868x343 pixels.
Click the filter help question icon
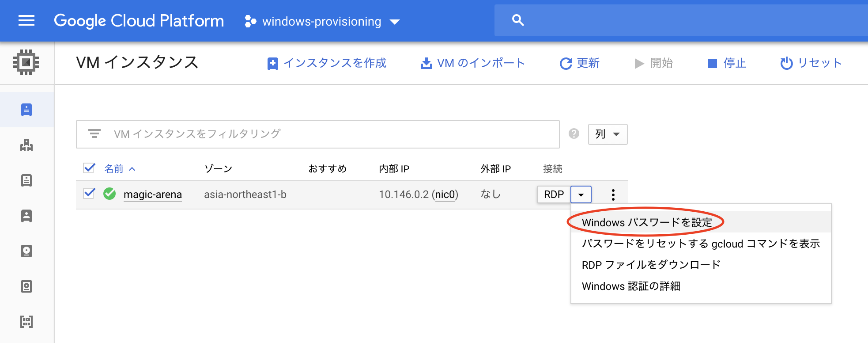tap(574, 133)
